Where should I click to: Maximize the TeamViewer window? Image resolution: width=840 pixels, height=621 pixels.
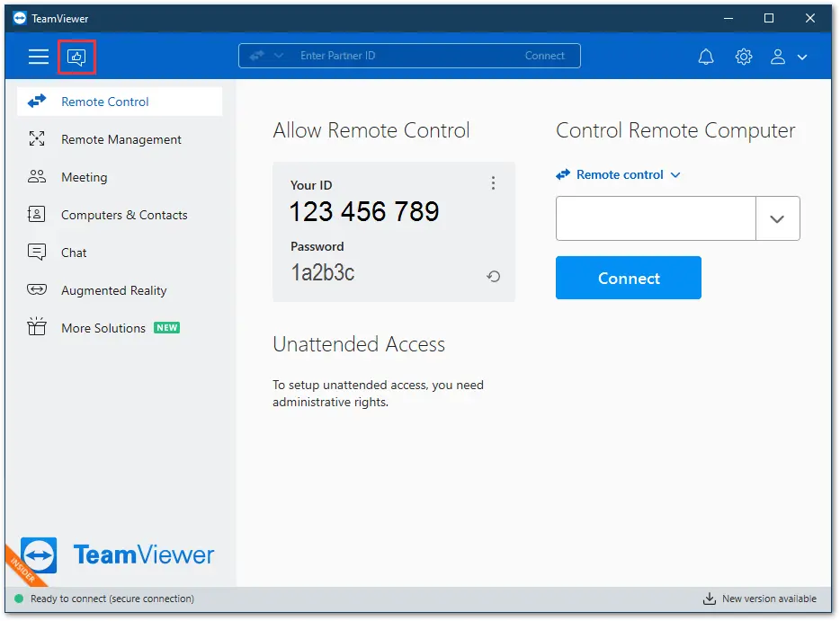click(769, 18)
